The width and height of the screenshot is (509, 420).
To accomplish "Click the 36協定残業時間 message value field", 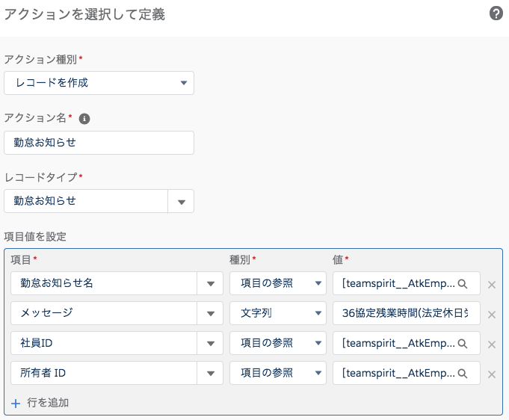I will pyautogui.click(x=407, y=313).
